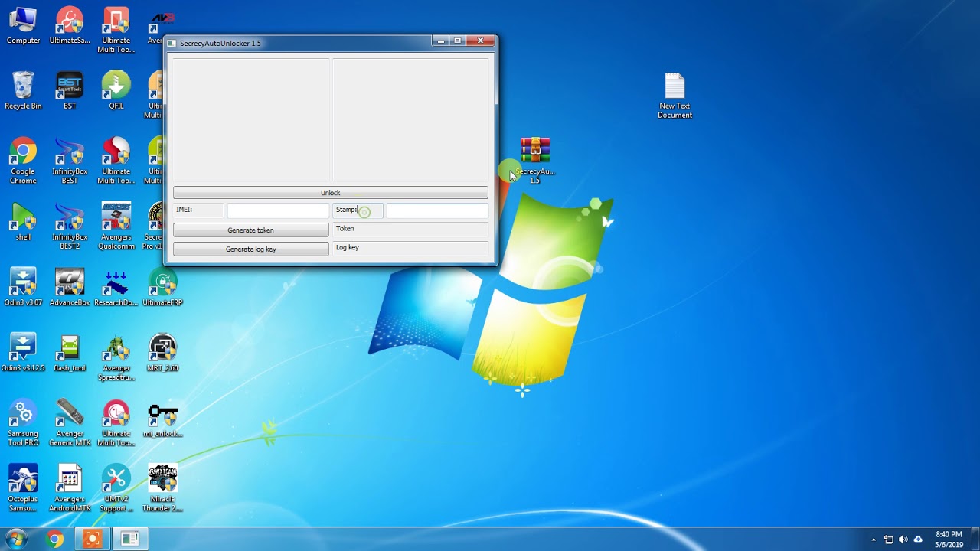Open the network tray icon
Image resolution: width=980 pixels, height=551 pixels.
pos(889,540)
